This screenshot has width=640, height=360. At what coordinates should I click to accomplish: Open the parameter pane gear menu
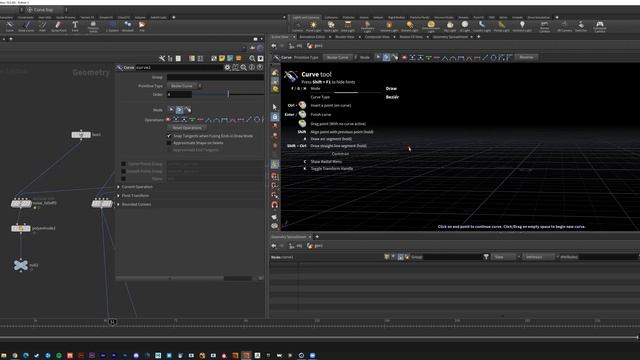coord(227,67)
